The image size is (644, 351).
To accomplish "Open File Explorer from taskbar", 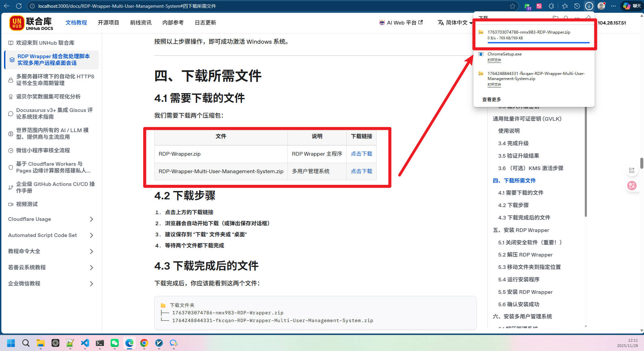I will (x=41, y=343).
